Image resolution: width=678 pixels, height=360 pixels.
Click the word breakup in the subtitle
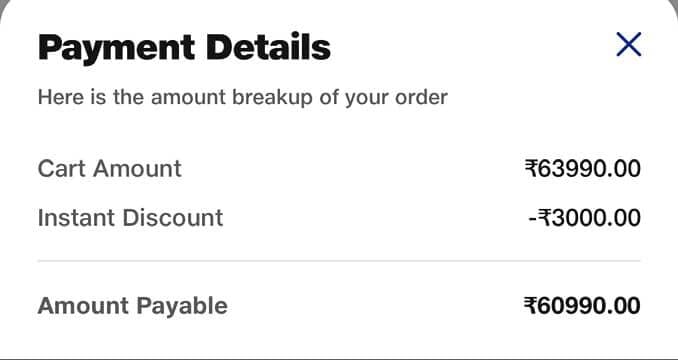tap(272, 98)
